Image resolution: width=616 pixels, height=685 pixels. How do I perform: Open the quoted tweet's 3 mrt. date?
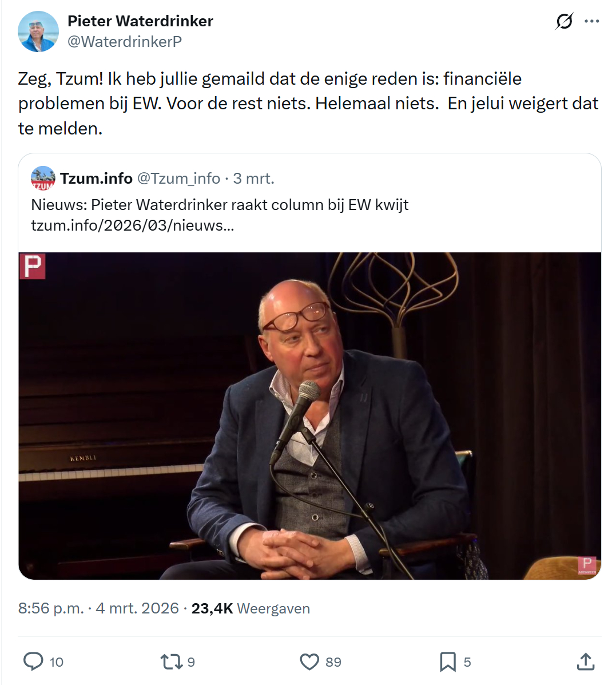(x=253, y=178)
